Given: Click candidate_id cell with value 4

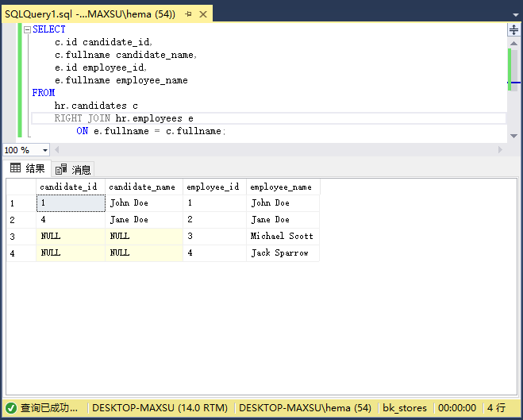Looking at the screenshot, I should [x=71, y=220].
